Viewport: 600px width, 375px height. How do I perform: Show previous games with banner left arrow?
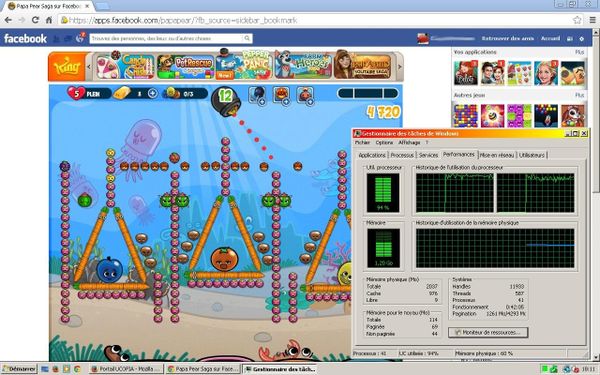(x=89, y=67)
